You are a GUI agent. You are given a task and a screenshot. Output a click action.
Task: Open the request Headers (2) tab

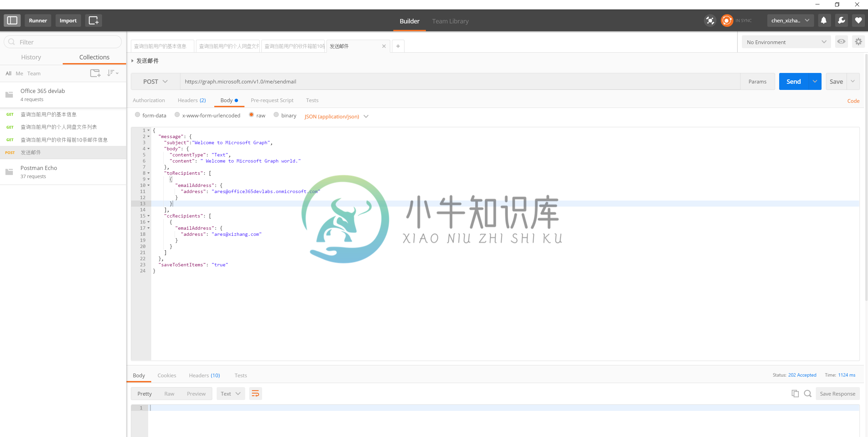tap(192, 100)
